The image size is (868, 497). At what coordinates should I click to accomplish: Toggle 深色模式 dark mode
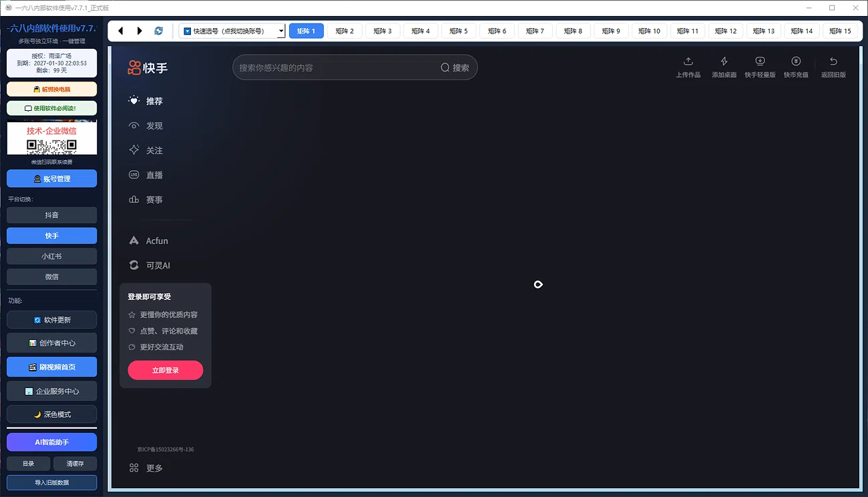coord(51,414)
